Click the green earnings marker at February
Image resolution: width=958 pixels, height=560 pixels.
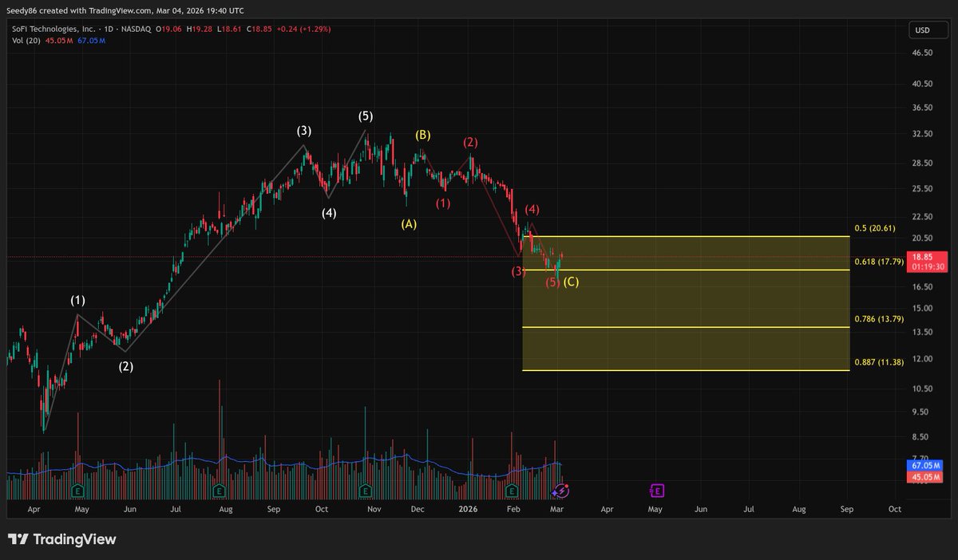(x=512, y=489)
